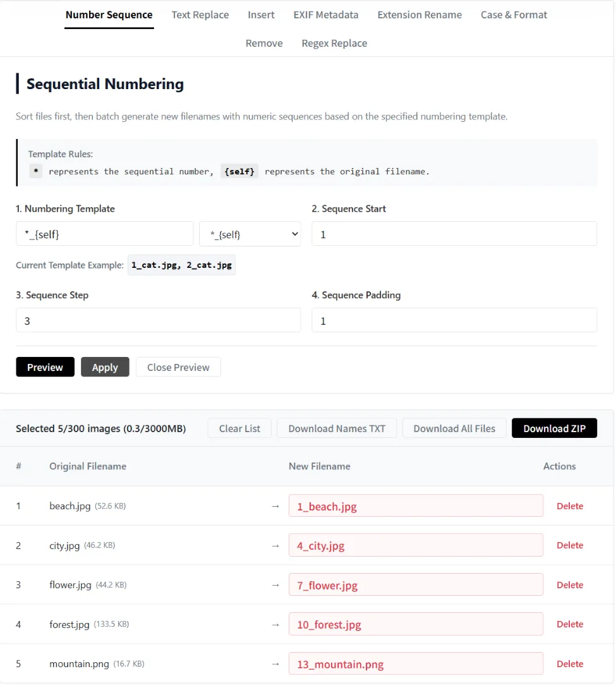Edit the 10_forest.jpg new filename field
This screenshot has width=616, height=695.
[416, 624]
